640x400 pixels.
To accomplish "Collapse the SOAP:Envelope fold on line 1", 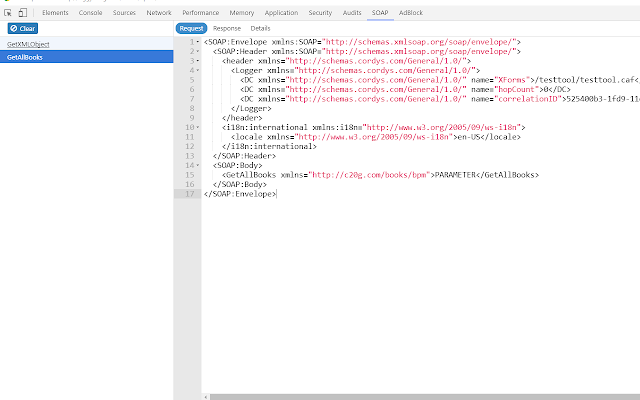I will pyautogui.click(x=198, y=42).
